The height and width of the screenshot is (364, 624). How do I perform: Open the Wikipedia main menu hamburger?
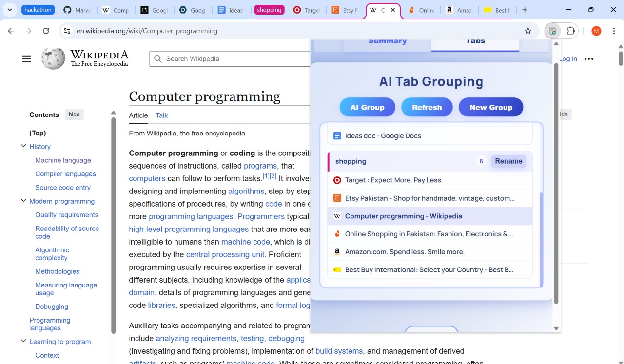pyautogui.click(x=26, y=59)
